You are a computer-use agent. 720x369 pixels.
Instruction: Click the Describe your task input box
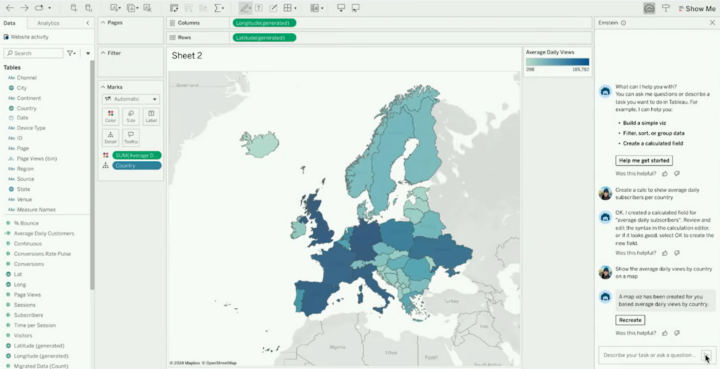point(649,355)
